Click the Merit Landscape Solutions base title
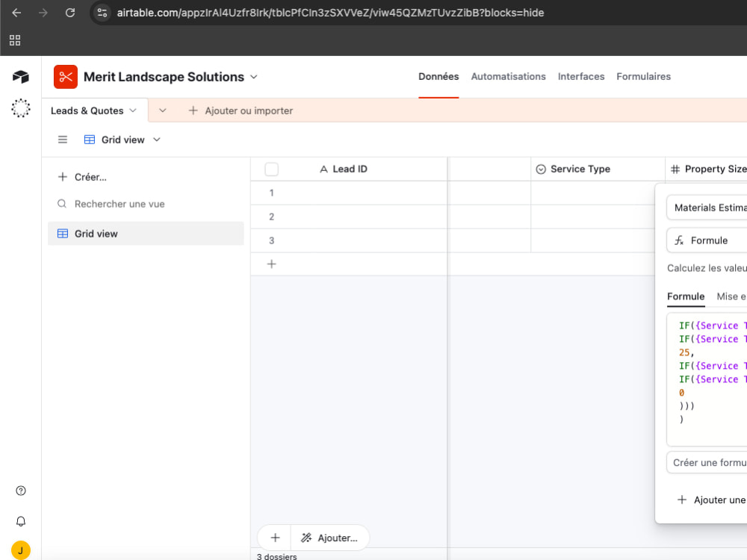Image resolution: width=747 pixels, height=560 pixels. 164,77
